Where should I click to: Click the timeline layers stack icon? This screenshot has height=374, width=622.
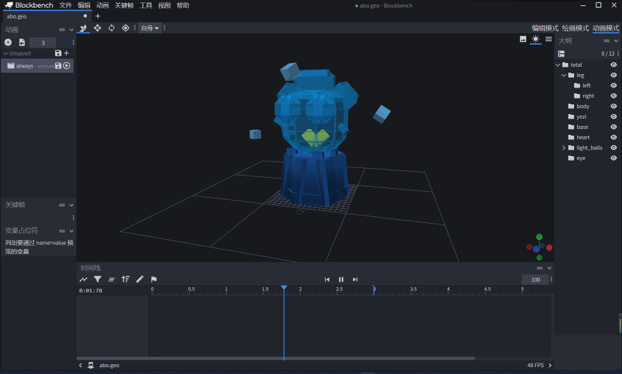pos(111,279)
